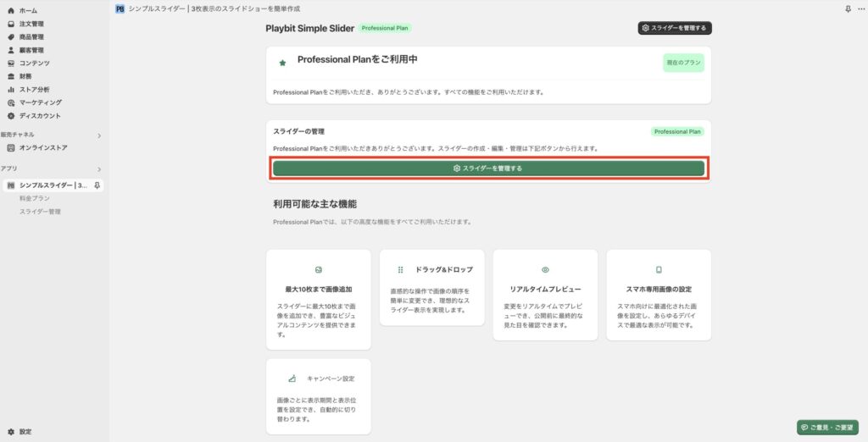Select 料金プラン sub-item

(34, 198)
